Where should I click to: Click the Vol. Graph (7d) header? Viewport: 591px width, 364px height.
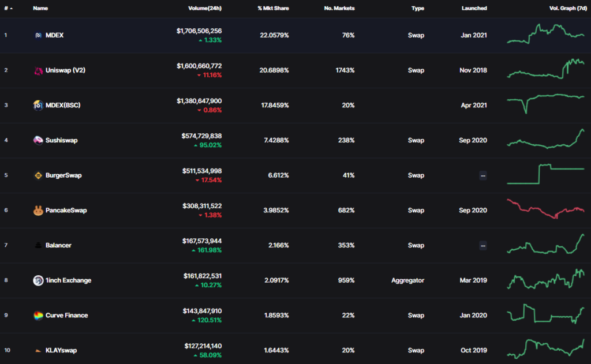coord(568,8)
